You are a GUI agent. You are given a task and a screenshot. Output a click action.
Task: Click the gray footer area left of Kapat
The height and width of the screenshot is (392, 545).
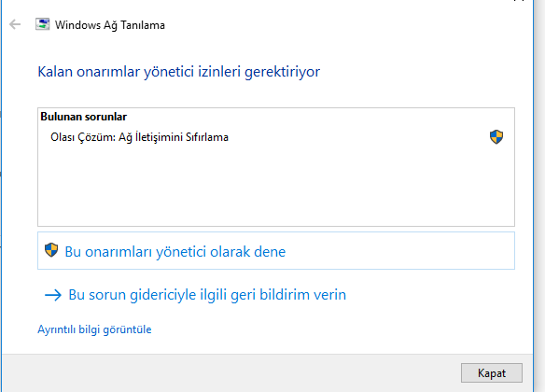point(230,373)
